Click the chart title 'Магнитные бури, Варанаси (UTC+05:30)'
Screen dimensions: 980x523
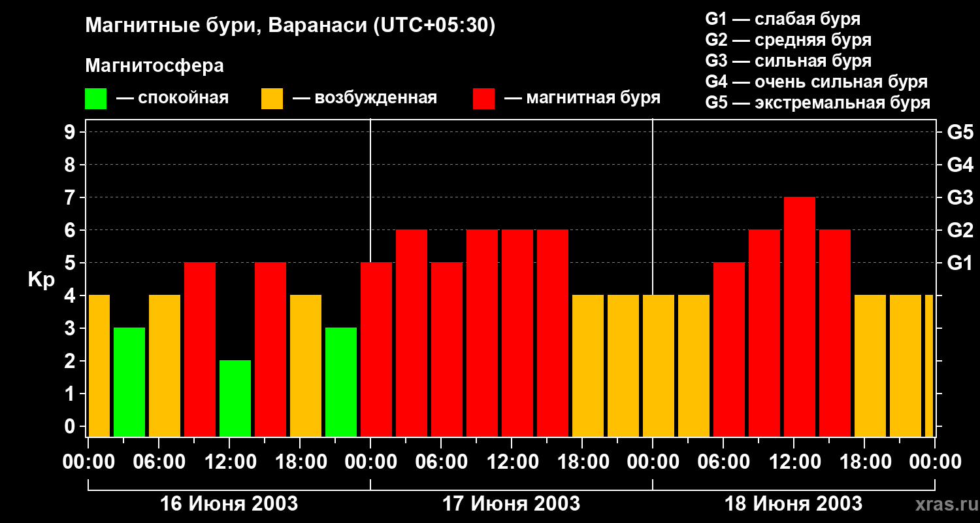[x=291, y=26]
